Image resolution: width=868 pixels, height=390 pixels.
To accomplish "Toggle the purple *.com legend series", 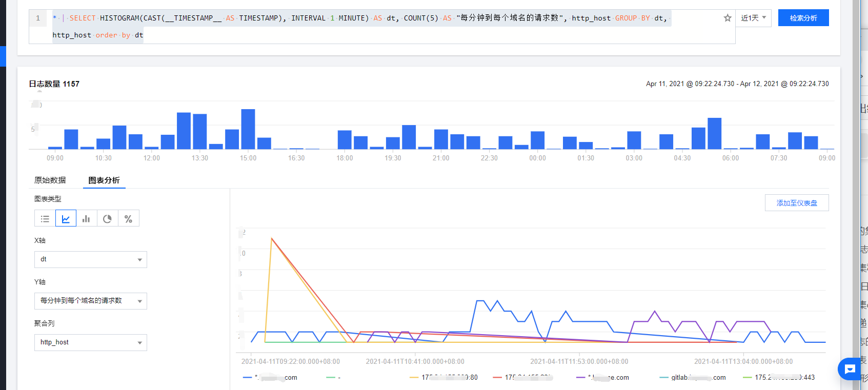I will (x=602, y=378).
